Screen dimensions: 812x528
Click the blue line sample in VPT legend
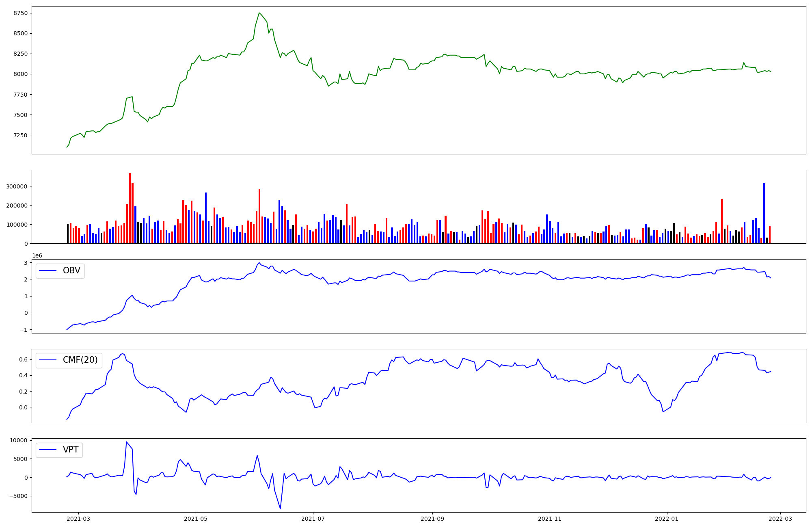point(48,450)
